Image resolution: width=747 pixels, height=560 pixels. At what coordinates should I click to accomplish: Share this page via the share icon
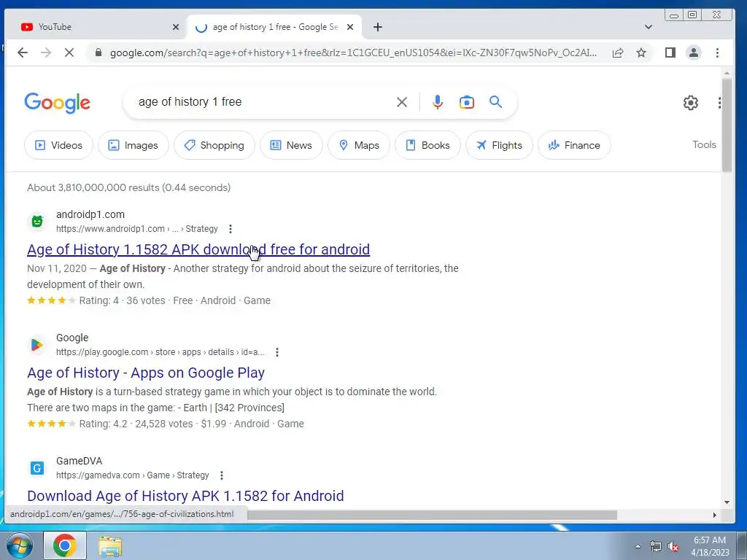pos(618,52)
